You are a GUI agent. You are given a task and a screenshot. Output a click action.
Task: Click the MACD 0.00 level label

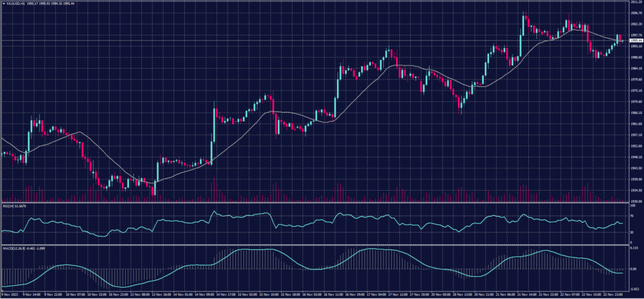631,268
